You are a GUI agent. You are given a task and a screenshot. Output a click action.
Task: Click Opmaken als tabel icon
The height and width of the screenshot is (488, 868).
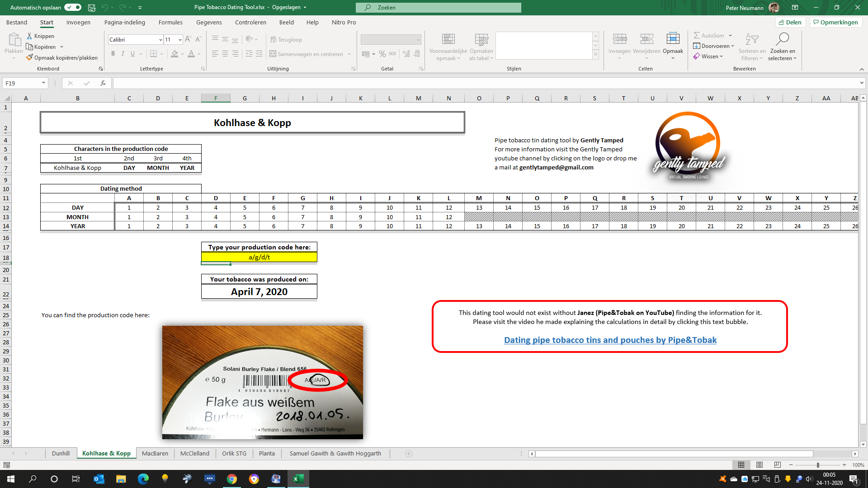coord(481,40)
